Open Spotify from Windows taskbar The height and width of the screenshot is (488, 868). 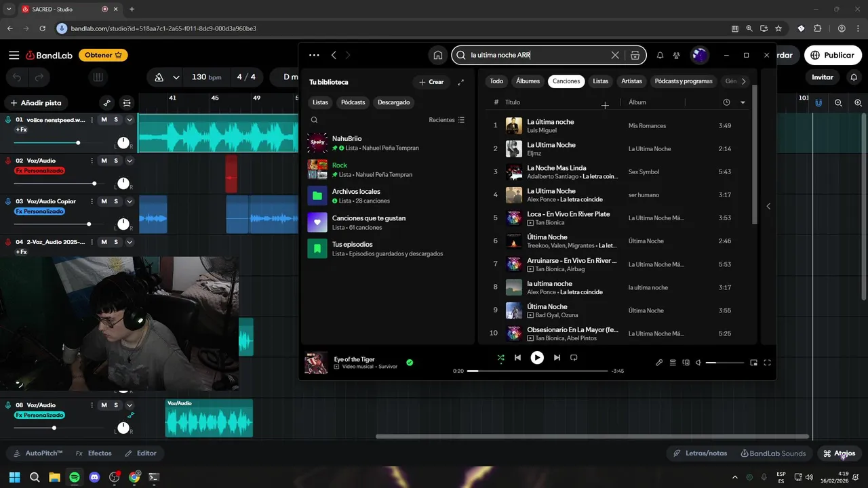[x=75, y=477]
